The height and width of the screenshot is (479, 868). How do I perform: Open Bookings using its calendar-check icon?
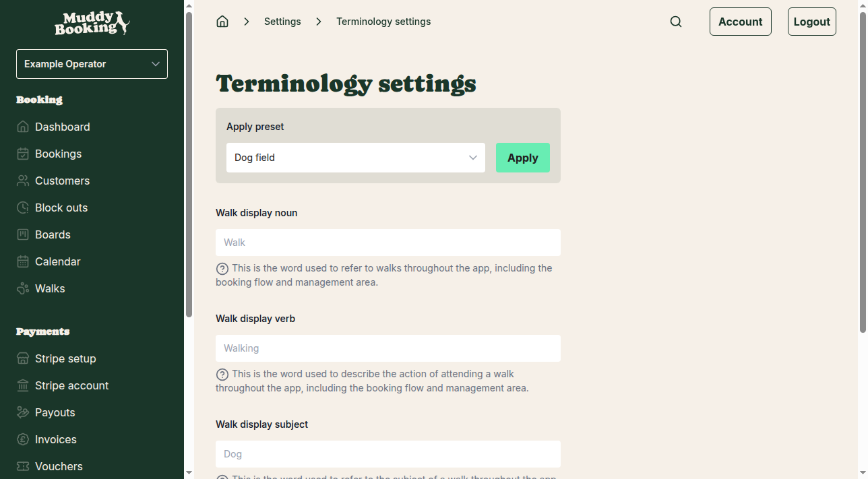(x=22, y=154)
